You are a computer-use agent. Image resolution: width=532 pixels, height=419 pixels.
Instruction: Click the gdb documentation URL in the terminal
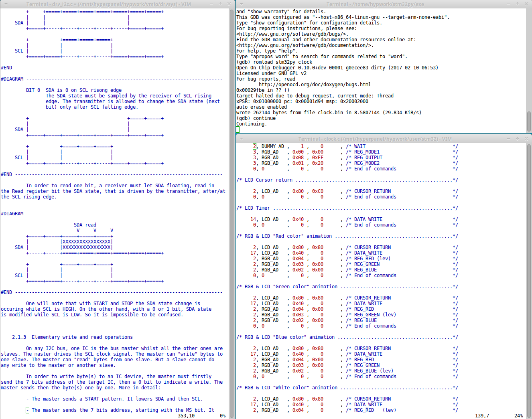pyautogui.click(x=305, y=45)
